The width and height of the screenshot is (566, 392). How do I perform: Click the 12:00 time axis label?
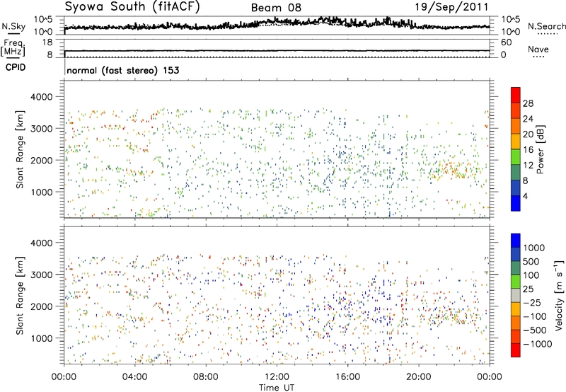(277, 377)
